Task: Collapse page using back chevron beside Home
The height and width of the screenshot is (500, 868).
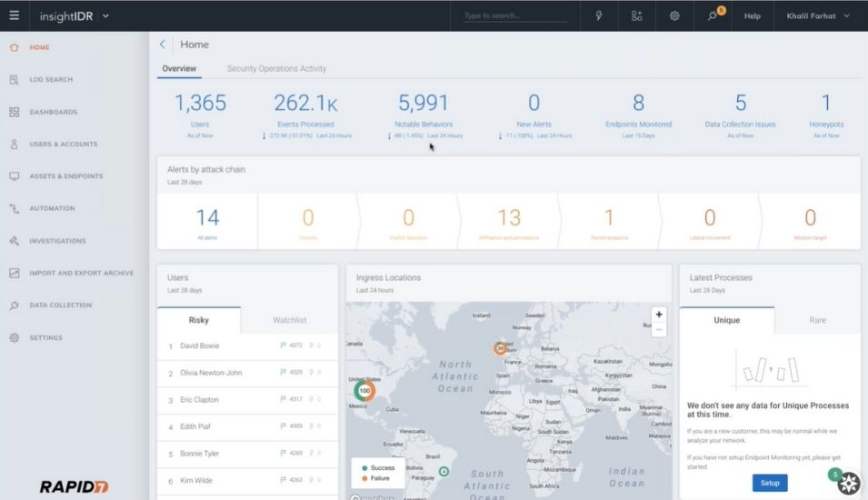Action: (162, 45)
